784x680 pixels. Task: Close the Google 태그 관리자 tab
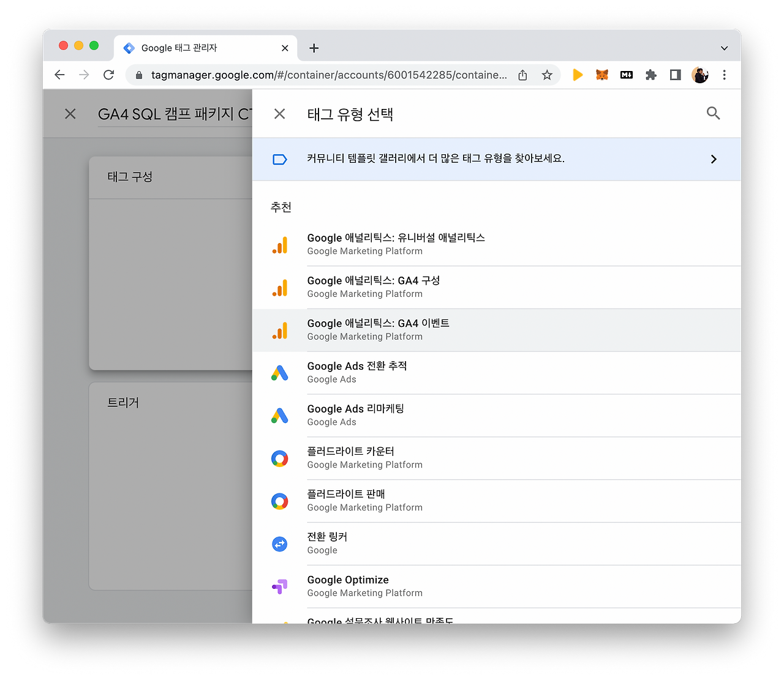tap(285, 48)
